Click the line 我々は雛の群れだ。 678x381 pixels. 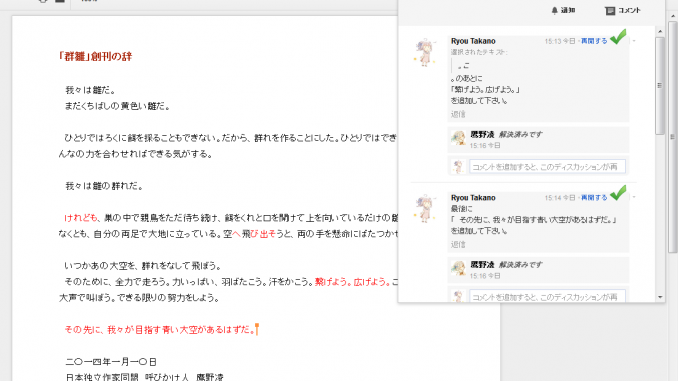click(104, 186)
